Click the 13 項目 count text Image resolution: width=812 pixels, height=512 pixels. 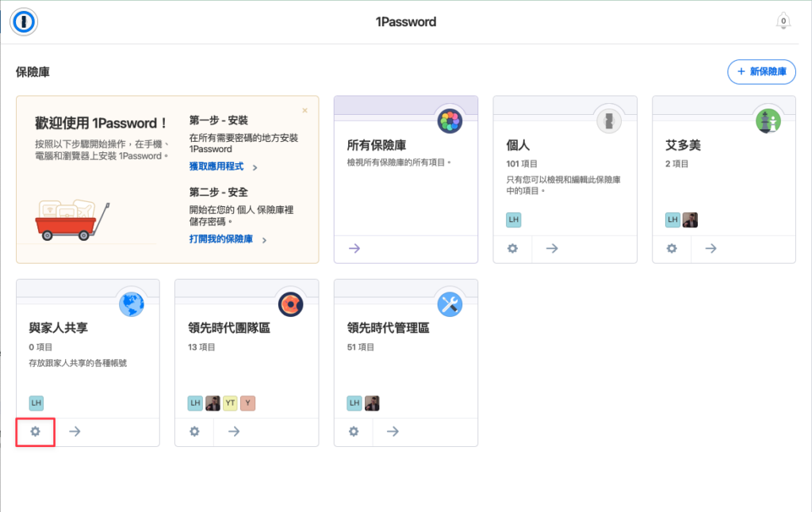pos(201,347)
